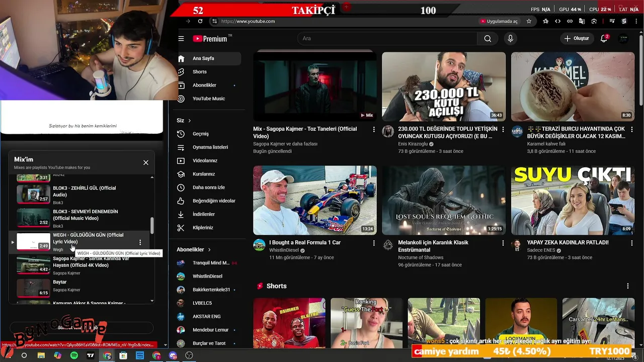Open the notifications bell

pos(604,39)
